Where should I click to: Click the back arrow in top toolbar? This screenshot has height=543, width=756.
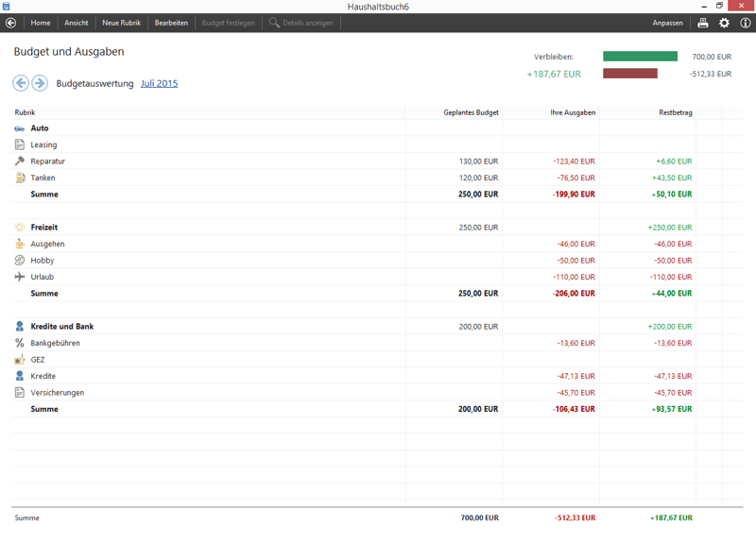(11, 23)
